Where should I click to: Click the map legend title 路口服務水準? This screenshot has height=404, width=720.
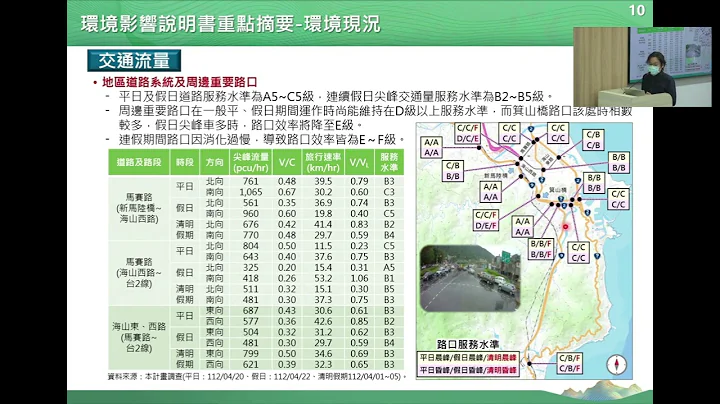tap(467, 344)
